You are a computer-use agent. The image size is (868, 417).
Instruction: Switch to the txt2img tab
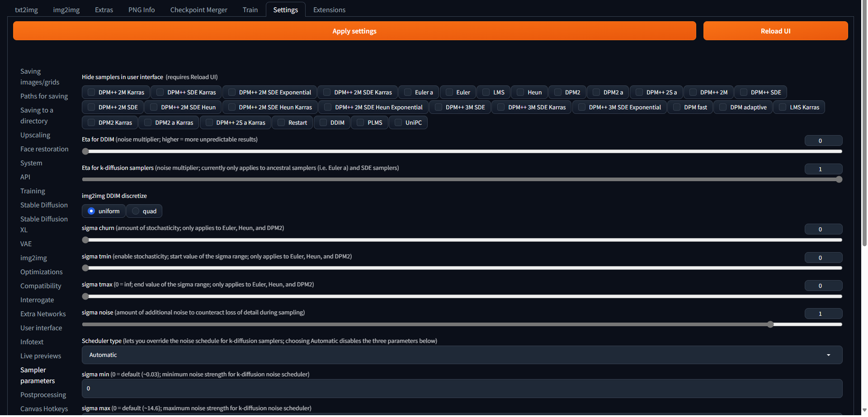pyautogui.click(x=26, y=10)
